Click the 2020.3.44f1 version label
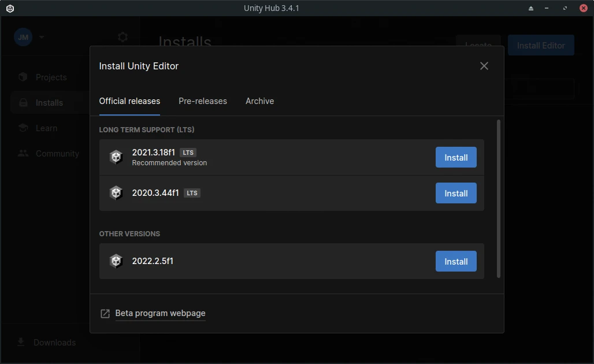Viewport: 594px width, 364px height. pyautogui.click(x=155, y=193)
